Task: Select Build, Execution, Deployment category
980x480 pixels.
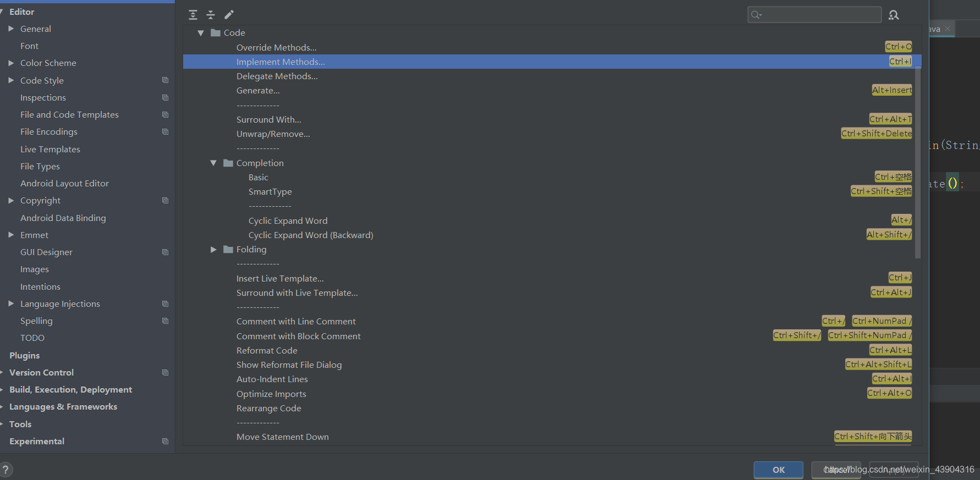Action: (70, 389)
